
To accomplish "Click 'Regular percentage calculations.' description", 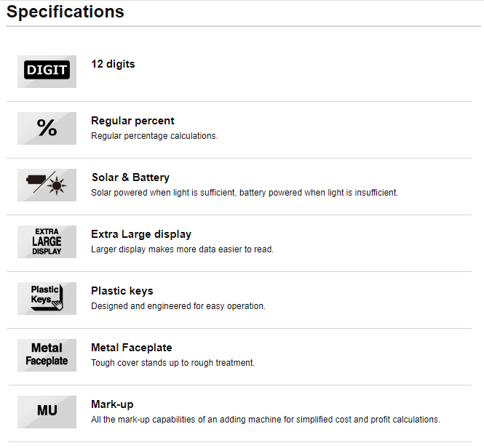I will coord(154,136).
